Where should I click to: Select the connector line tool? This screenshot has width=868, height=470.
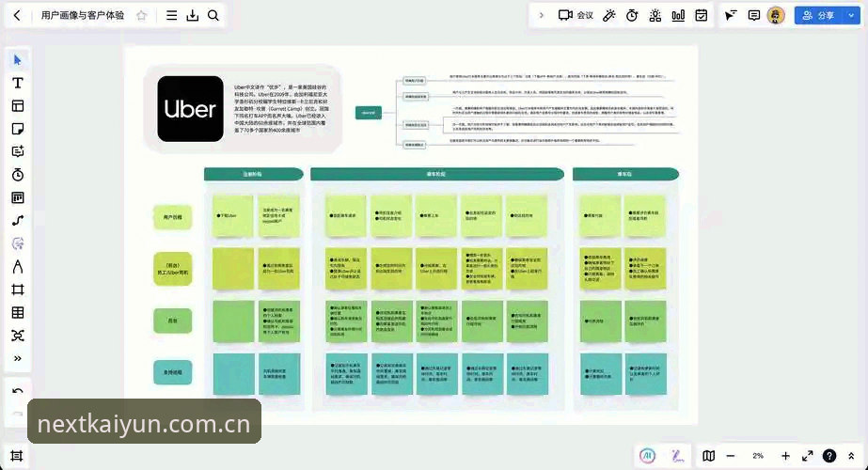[18, 221]
